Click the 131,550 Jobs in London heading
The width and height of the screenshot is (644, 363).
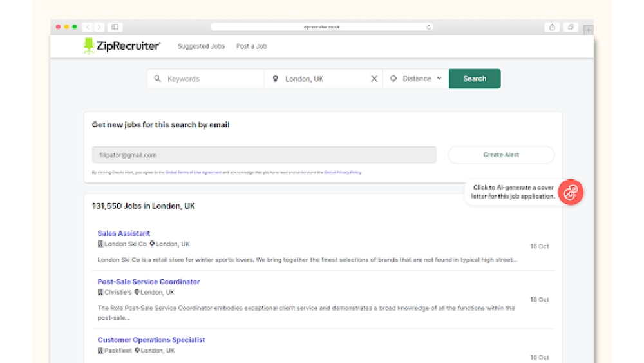[144, 206]
